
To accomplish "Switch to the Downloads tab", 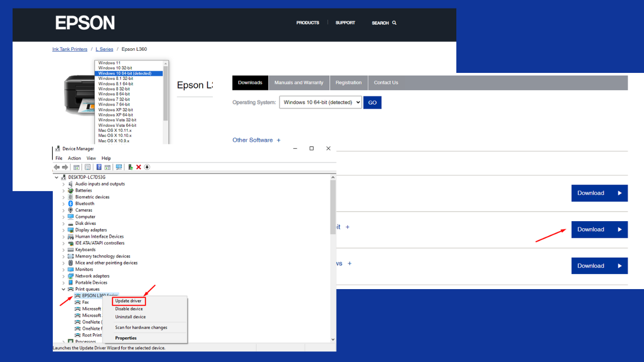I will coord(250,82).
